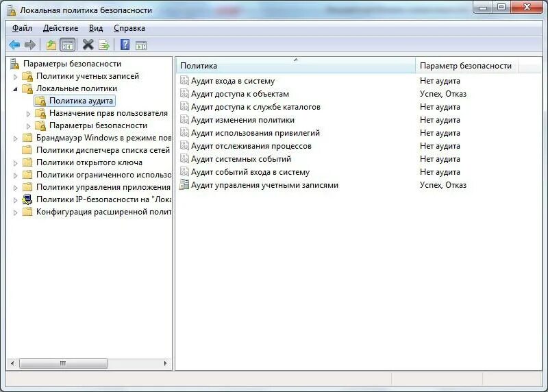Click the icon of Аудит управления учетными записями
Screen dimensions: 548x392
click(x=184, y=184)
